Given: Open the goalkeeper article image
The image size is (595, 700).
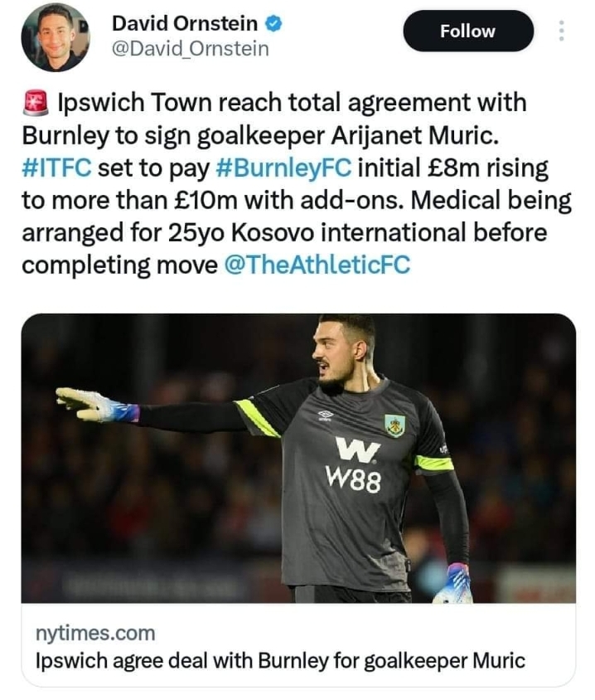Looking at the screenshot, I should point(298,458).
